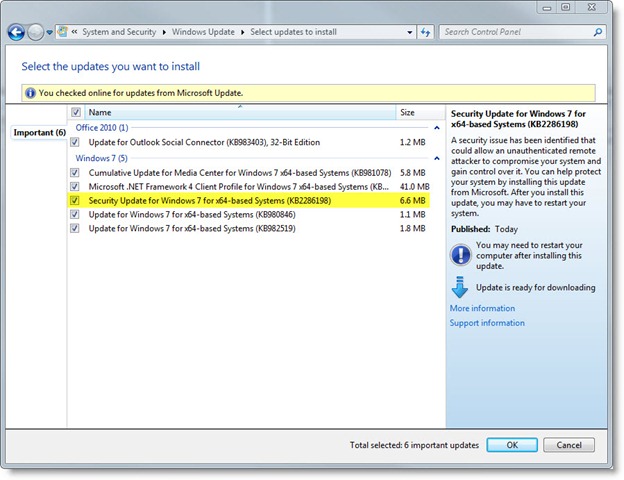This screenshot has width=624, height=480.
Task: Click the blue info icon in yellow bar
Action: click(x=30, y=93)
